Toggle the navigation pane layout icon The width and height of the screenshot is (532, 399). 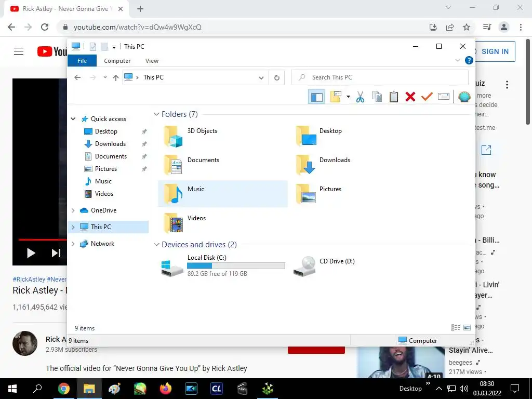(x=316, y=97)
